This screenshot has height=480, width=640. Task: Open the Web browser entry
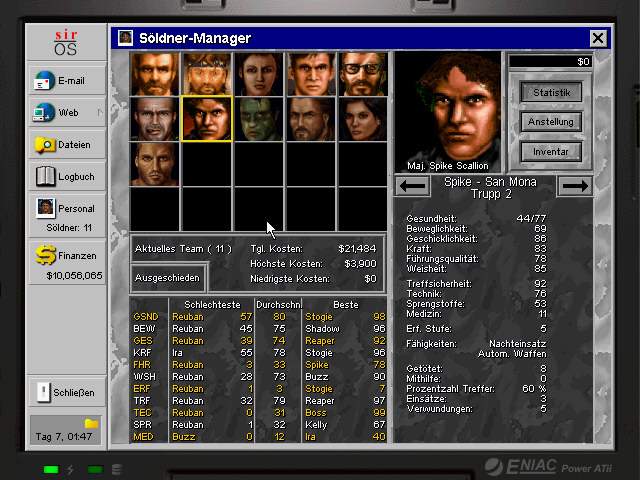click(67, 112)
